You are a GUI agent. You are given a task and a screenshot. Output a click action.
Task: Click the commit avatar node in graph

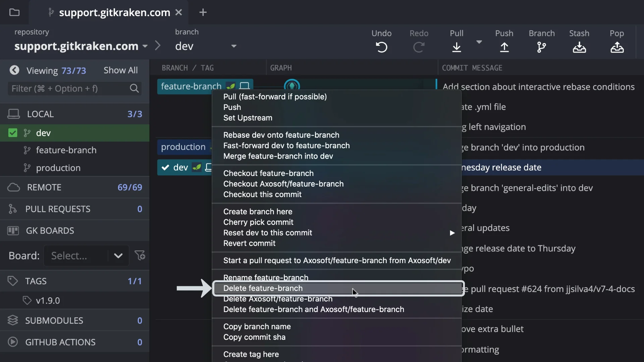pos(292,86)
